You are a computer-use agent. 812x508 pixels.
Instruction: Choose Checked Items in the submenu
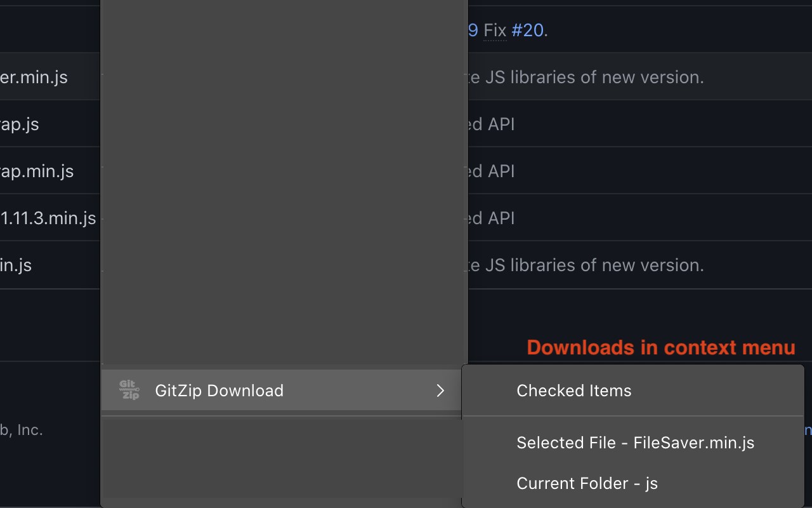pos(573,391)
